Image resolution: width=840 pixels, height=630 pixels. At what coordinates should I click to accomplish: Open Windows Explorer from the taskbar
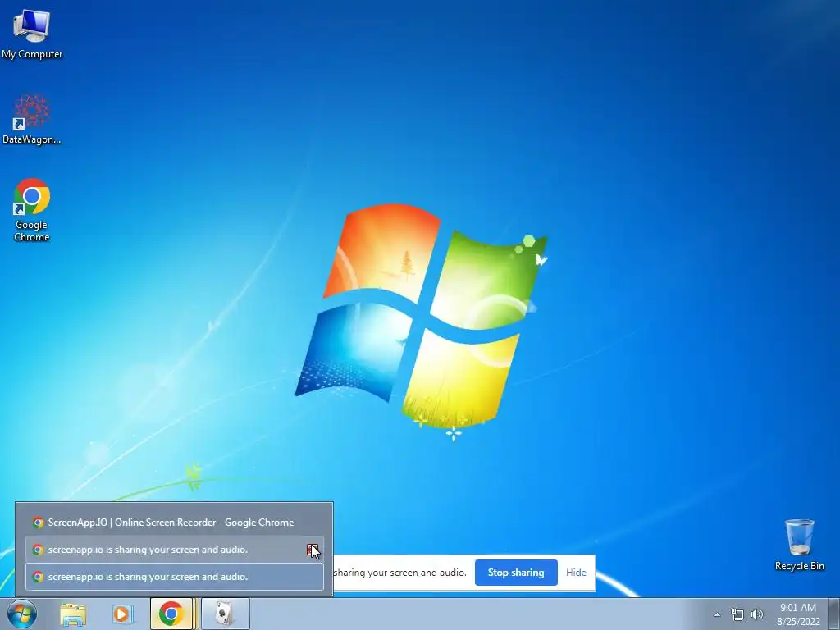[x=73, y=614]
